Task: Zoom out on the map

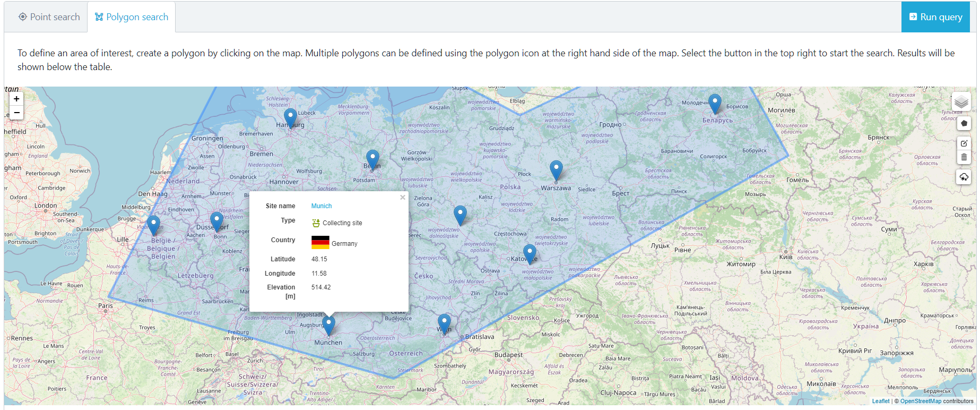Action: coord(16,113)
